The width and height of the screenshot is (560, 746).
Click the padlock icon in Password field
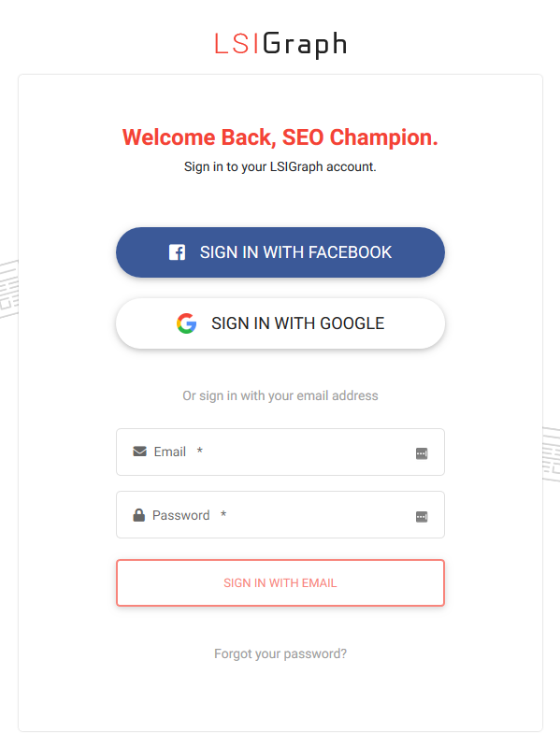(x=139, y=515)
